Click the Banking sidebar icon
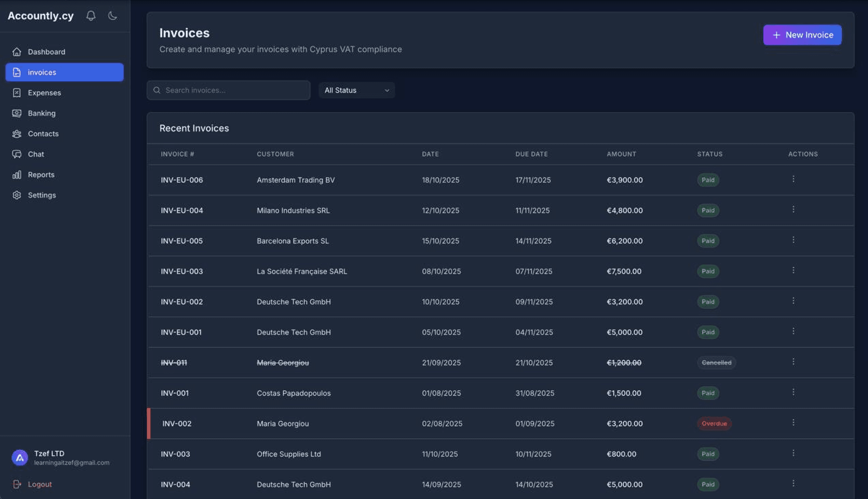The height and width of the screenshot is (499, 868). [x=17, y=113]
